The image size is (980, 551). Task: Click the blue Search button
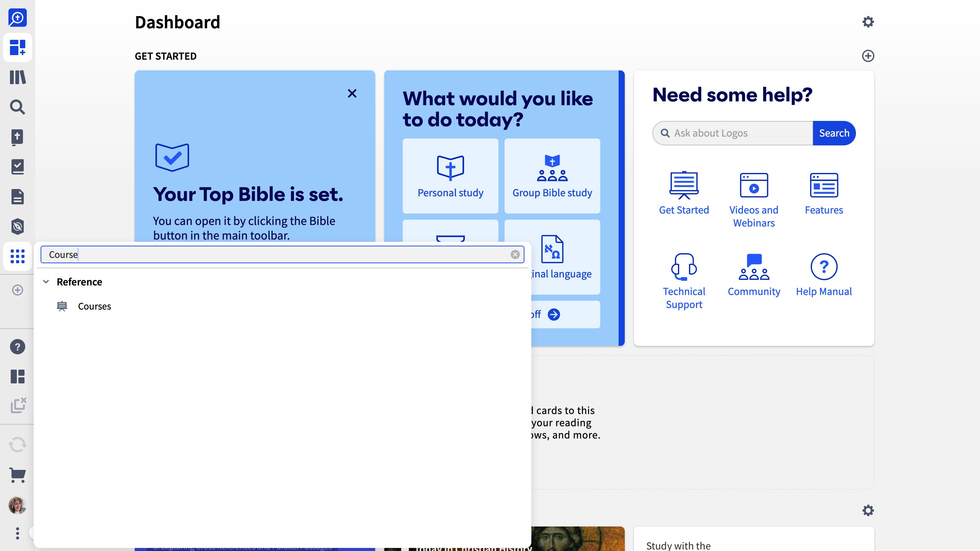click(834, 133)
